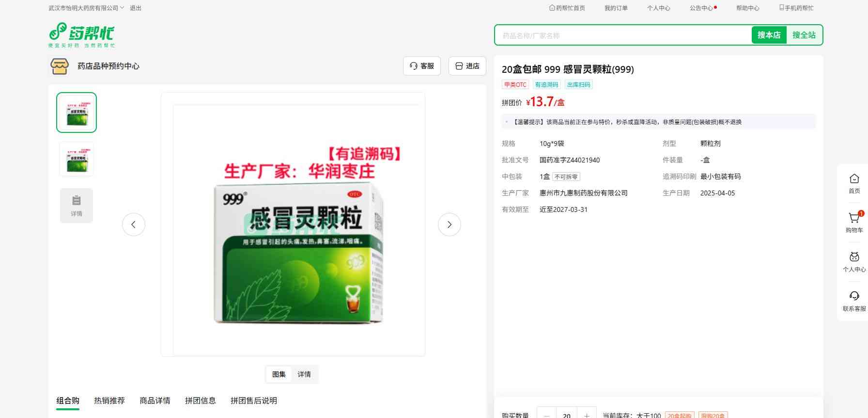Click the 药帮忙 logo

point(81,35)
